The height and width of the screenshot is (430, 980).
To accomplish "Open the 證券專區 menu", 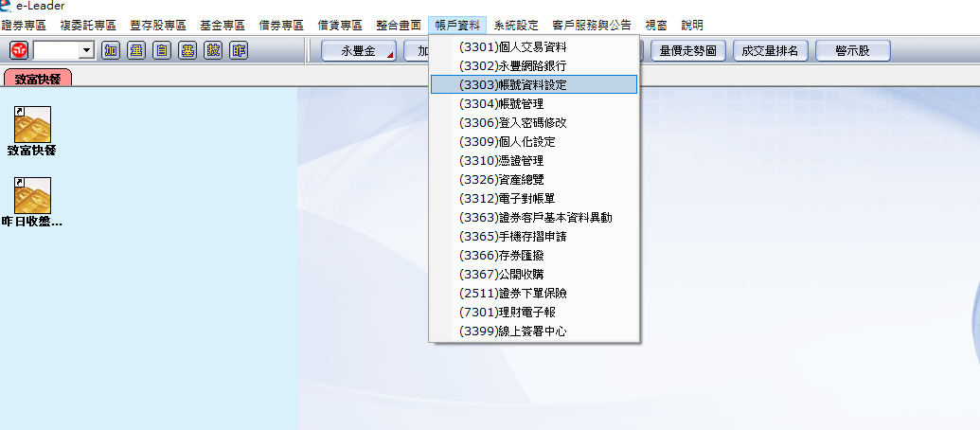I will click(24, 26).
